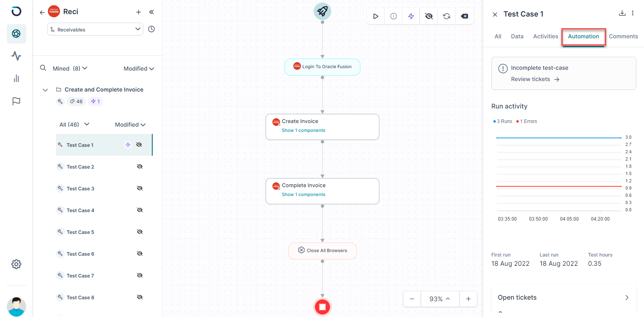Select Test Case 8 in list
Viewport: 644px width, 317px height.
[x=104, y=297]
